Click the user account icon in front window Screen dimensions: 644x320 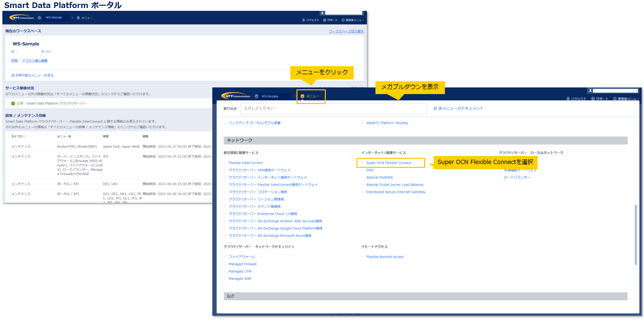click(590, 90)
